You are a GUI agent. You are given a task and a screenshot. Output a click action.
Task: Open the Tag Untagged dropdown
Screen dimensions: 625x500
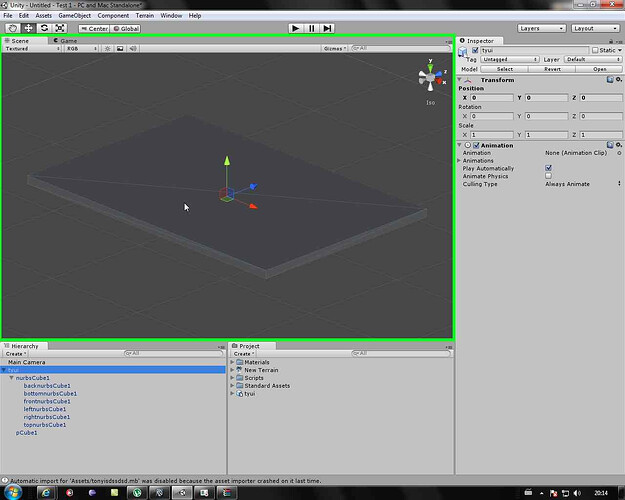509,59
